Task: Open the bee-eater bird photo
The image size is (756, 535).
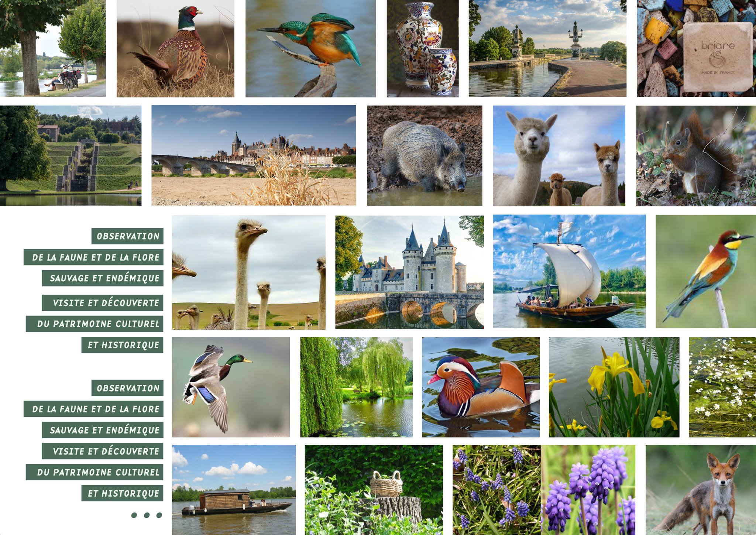Action: (705, 271)
